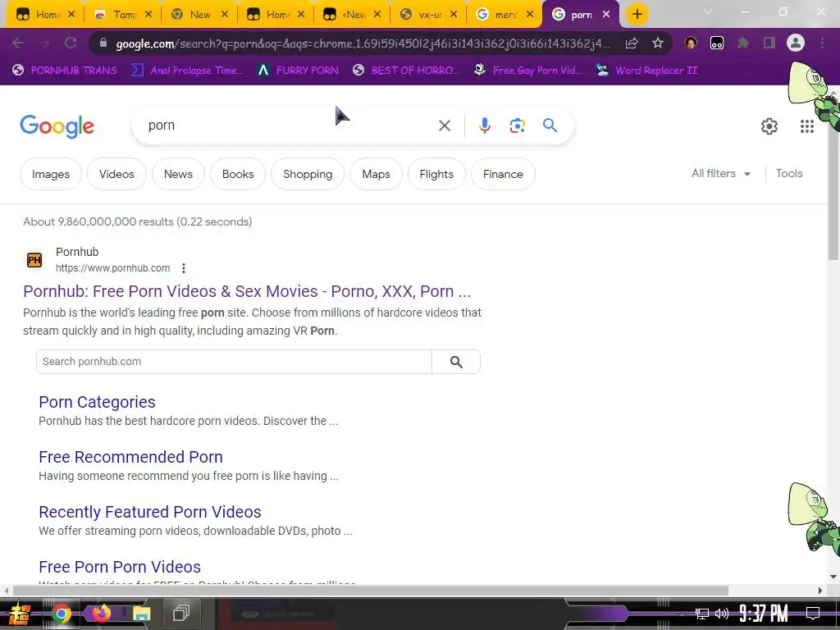
Task: Open the Free Recommended Porn sitelink
Action: 130,457
